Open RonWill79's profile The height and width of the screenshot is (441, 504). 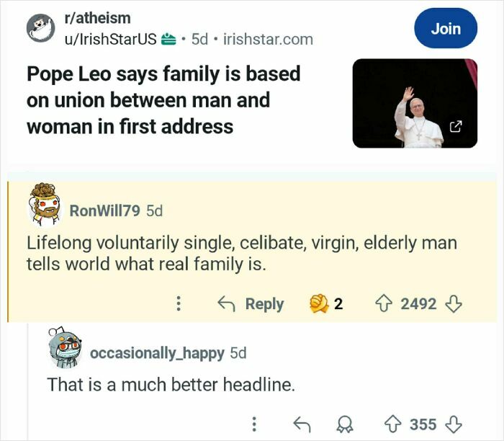pos(105,210)
